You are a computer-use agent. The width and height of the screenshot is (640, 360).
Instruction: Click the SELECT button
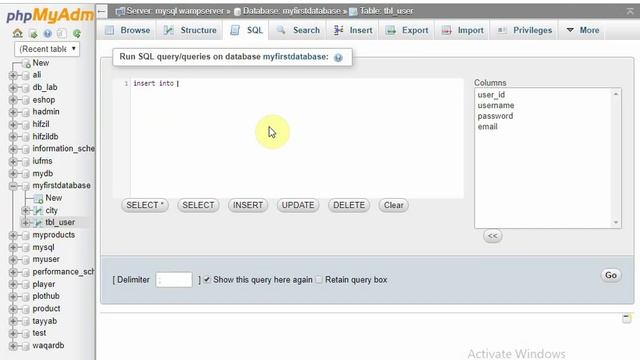pyautogui.click(x=198, y=205)
